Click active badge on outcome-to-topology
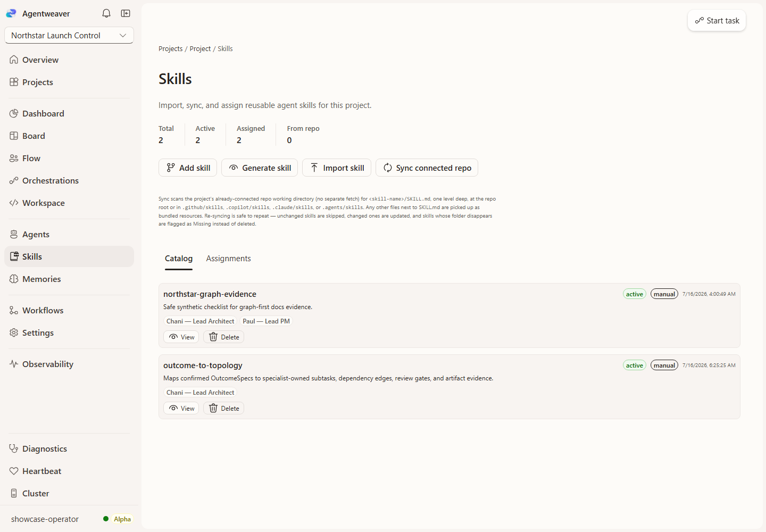 (x=635, y=365)
